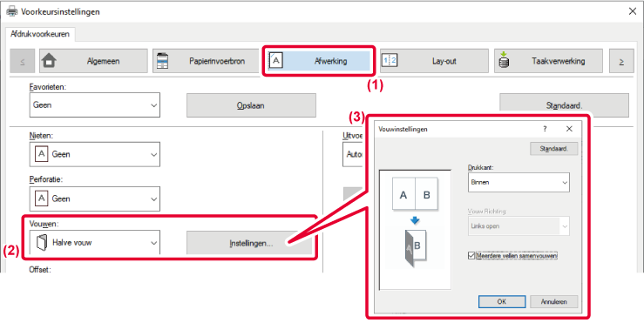Click the folded paper icon in Vouwen
Viewport: 644px width, 323px height.
coord(42,243)
